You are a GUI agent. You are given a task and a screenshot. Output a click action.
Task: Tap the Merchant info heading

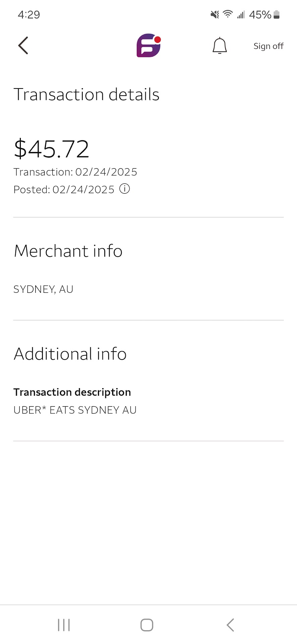point(68,251)
